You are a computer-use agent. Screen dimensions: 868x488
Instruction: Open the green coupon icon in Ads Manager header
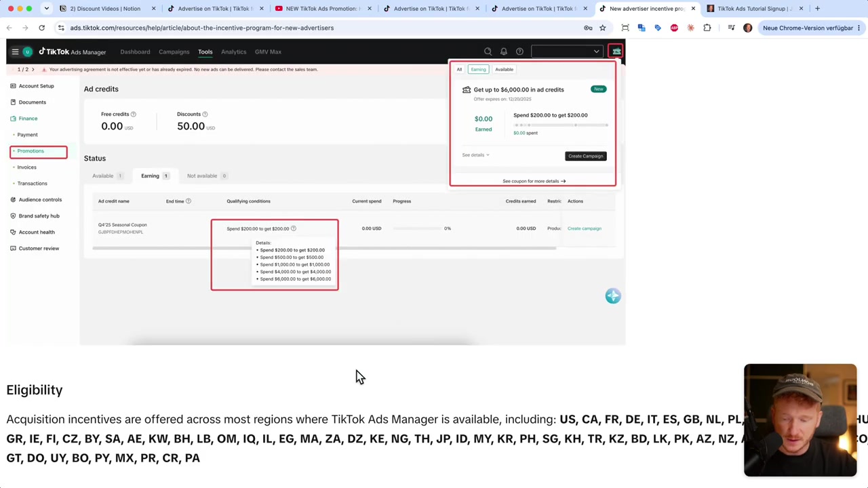(616, 52)
